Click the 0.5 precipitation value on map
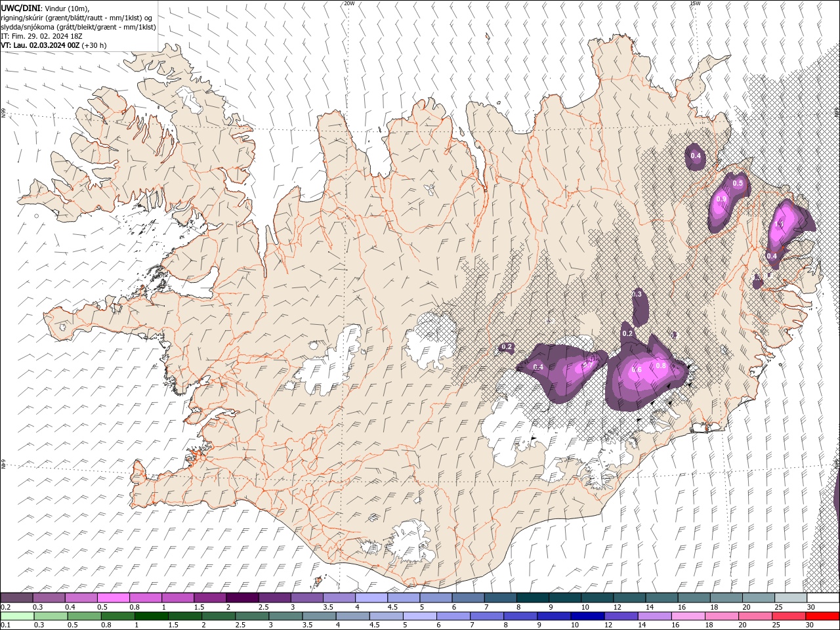This screenshot has height=630, width=840. [x=738, y=183]
